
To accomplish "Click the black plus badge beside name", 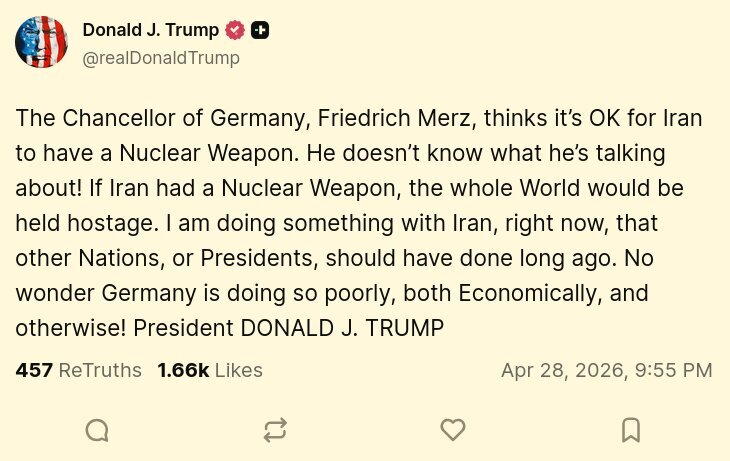I will tap(260, 31).
